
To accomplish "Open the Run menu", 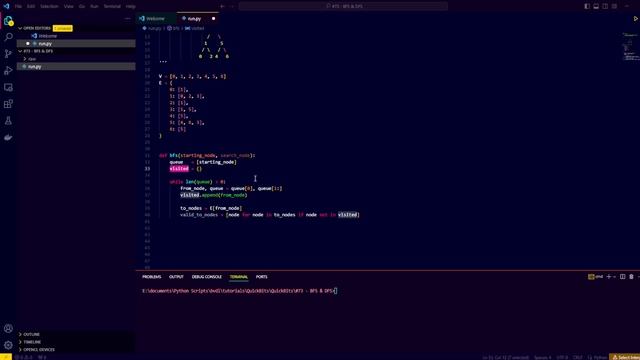I will click(94, 7).
